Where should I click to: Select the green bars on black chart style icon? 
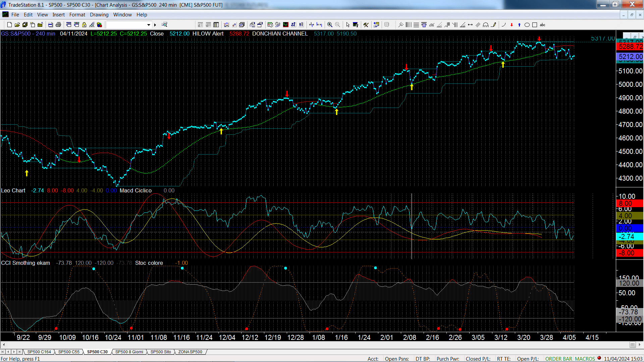tap(286, 25)
